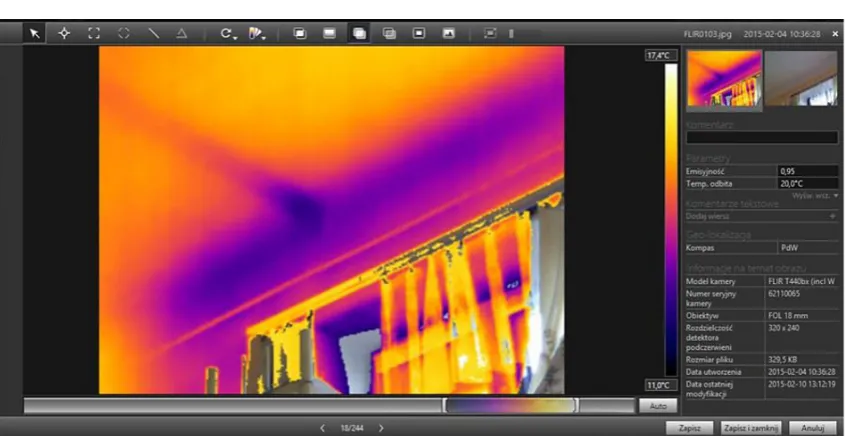Click the file name FLIR0103.jpg
Screen dimensions: 845x436
(708, 33)
